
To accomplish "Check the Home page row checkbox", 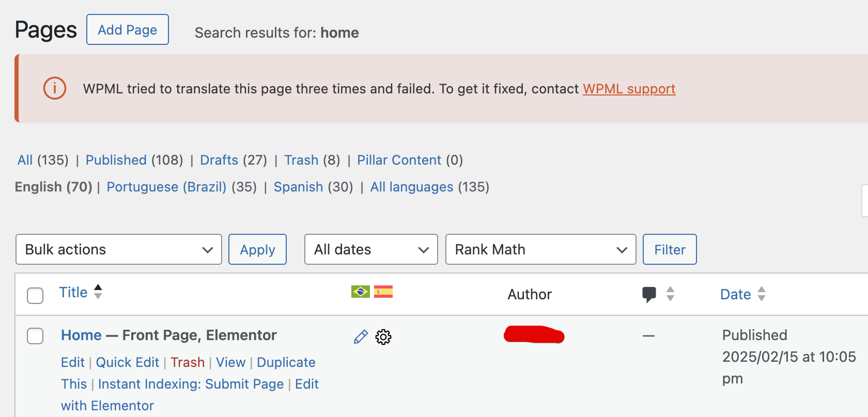I will (35, 336).
